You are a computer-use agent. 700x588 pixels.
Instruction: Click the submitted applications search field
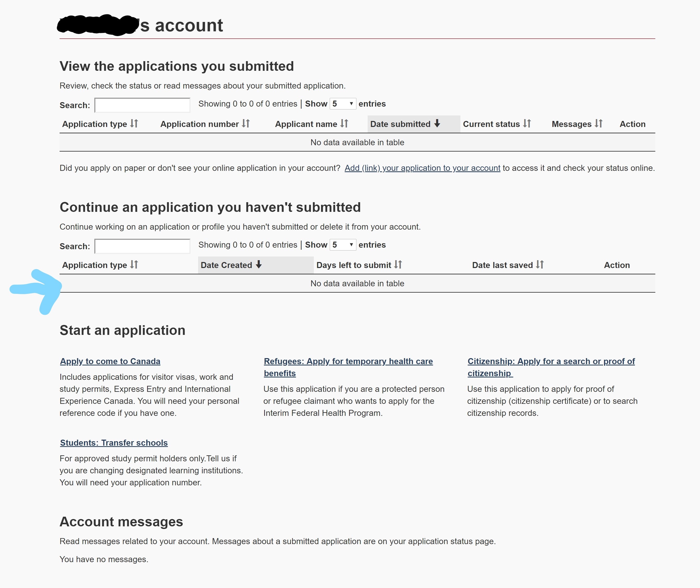[142, 105]
